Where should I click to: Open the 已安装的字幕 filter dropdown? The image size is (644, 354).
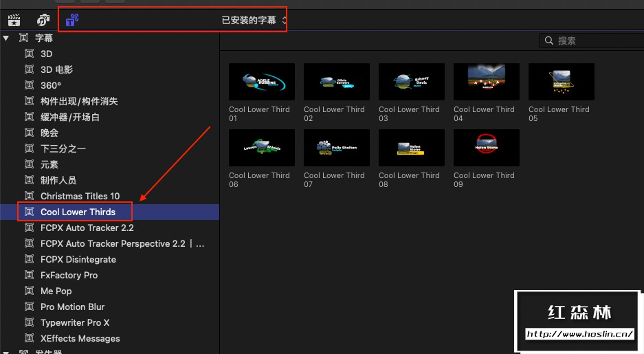254,20
